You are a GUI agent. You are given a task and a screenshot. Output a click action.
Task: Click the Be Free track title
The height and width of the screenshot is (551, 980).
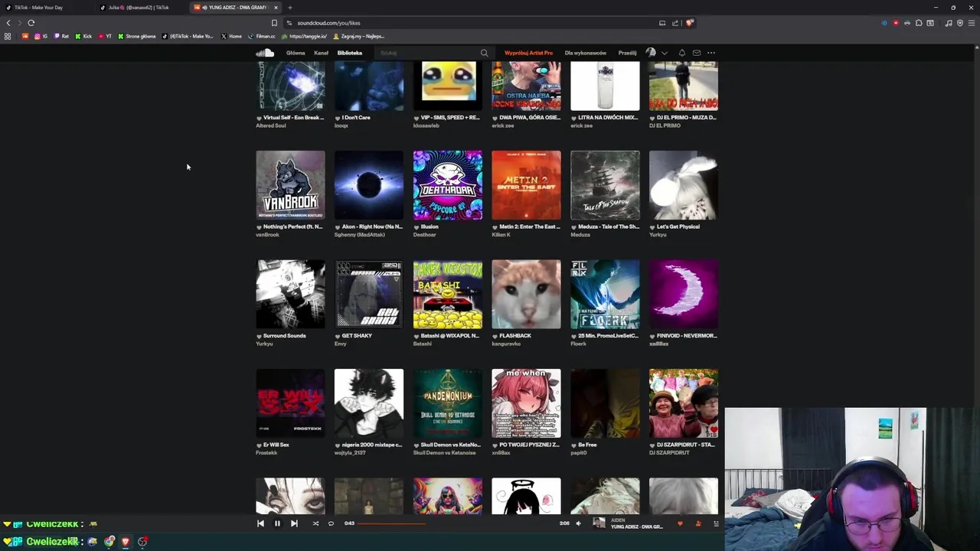pyautogui.click(x=587, y=445)
